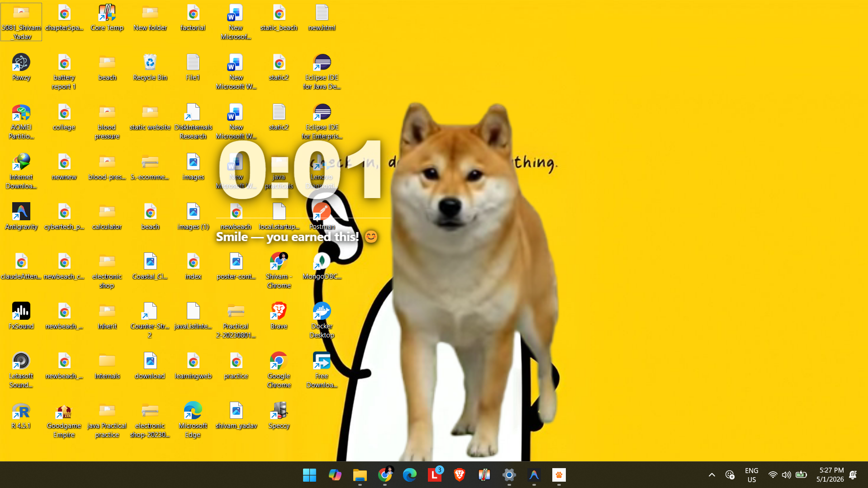Click the Microsoft Edge desktop icon
The image size is (868, 488).
[193, 420]
